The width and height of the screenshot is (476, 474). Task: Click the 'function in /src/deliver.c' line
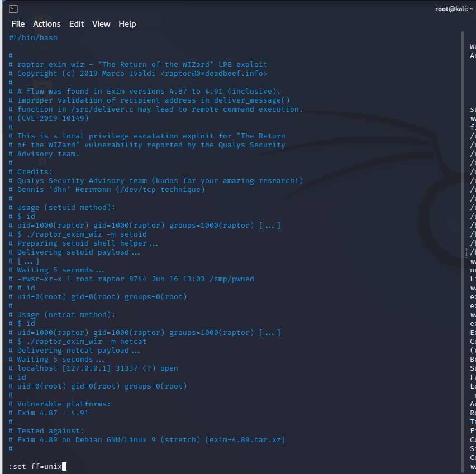click(156, 109)
